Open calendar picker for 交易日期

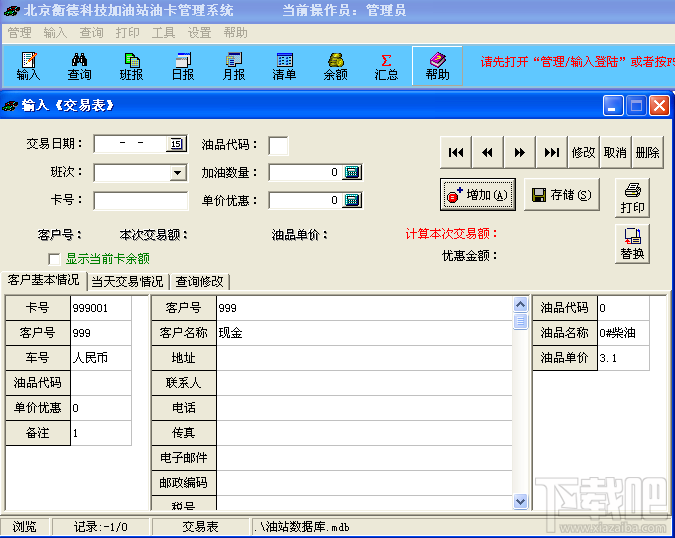pos(176,144)
